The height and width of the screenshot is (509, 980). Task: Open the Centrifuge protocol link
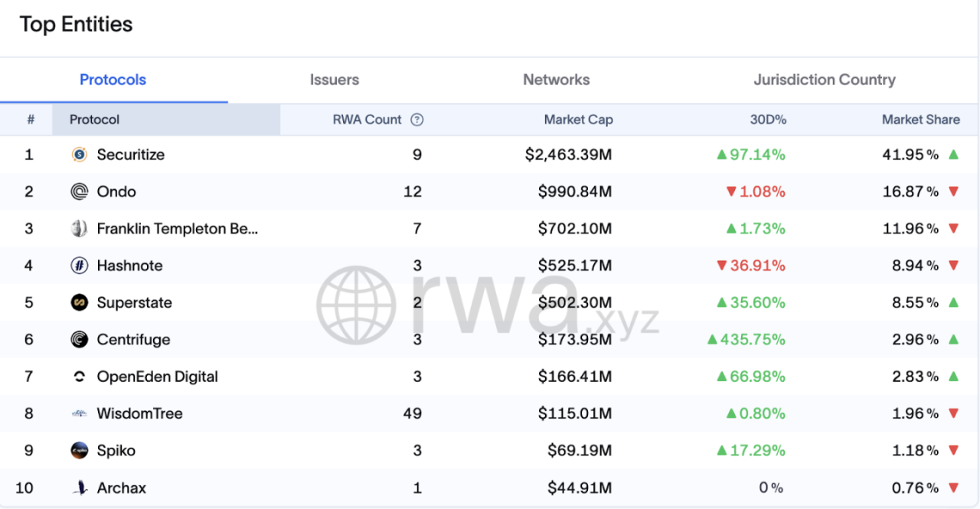point(134,339)
